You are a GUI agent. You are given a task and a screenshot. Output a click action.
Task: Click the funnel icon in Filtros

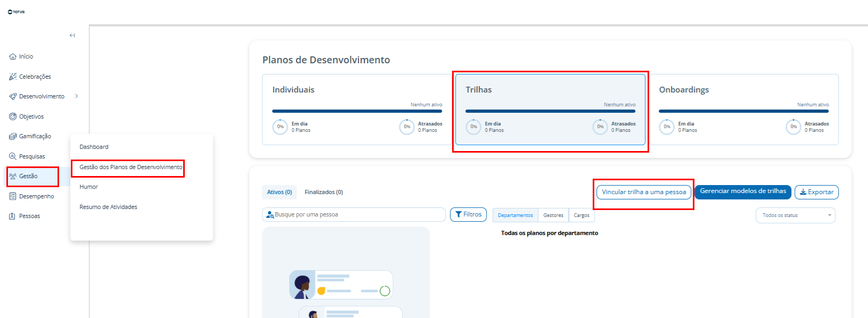point(458,214)
